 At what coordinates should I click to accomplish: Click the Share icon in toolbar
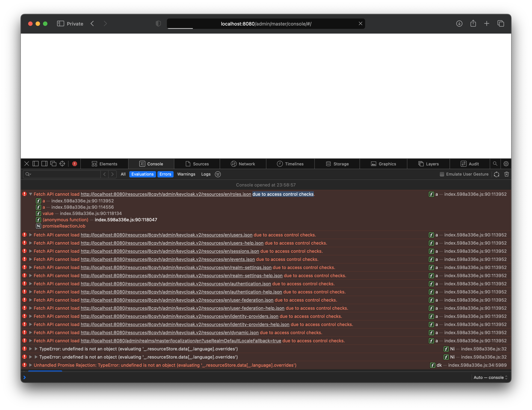pos(473,24)
